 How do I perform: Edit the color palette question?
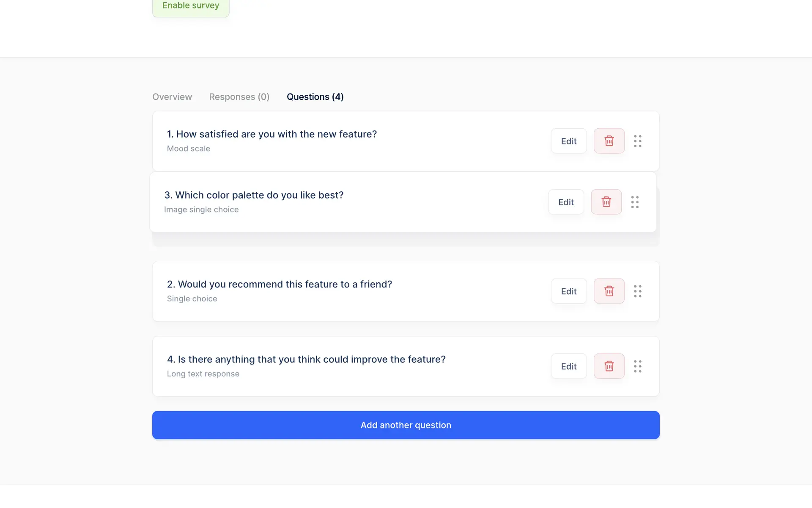pyautogui.click(x=566, y=202)
